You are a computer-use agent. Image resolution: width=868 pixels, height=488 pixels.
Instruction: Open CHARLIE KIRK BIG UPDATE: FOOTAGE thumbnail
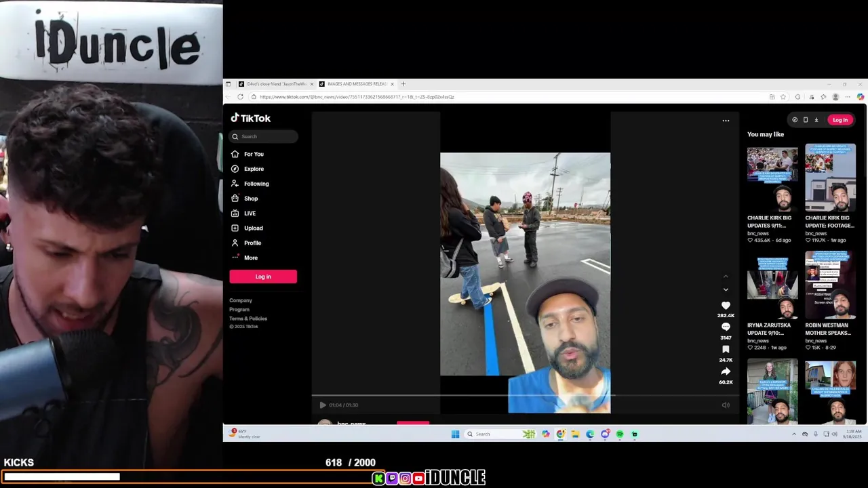pos(830,178)
